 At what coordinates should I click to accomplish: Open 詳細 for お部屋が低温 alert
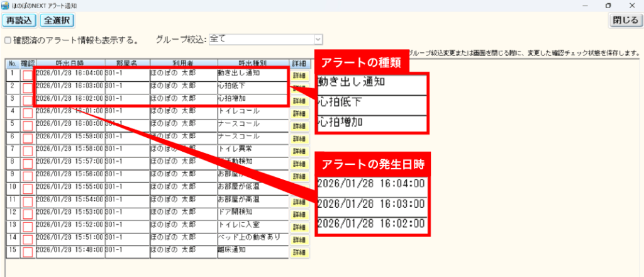point(298,189)
